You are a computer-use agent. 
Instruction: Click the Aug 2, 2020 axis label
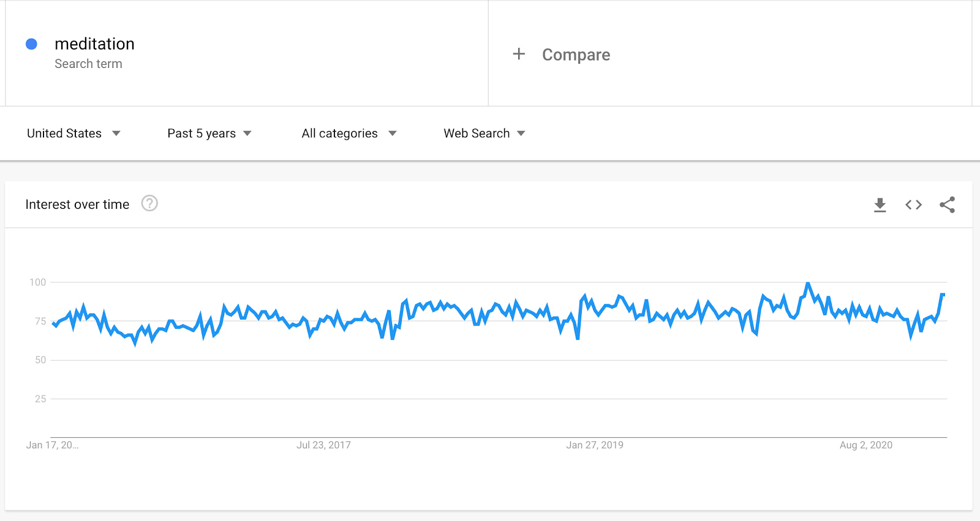click(x=865, y=445)
